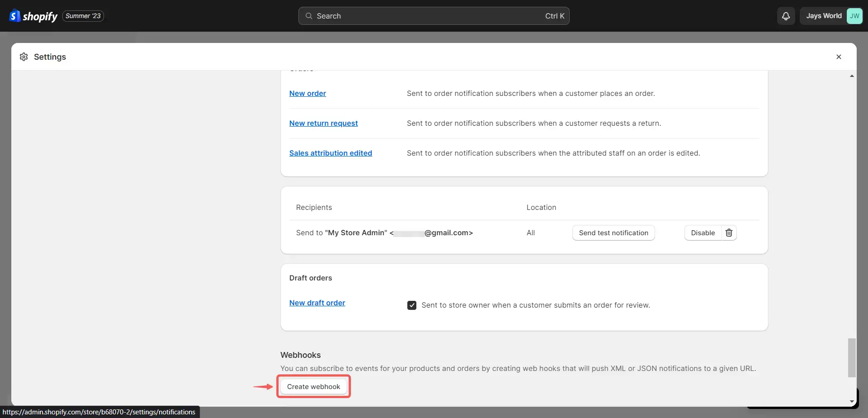Click the search magnifier icon

(x=309, y=16)
